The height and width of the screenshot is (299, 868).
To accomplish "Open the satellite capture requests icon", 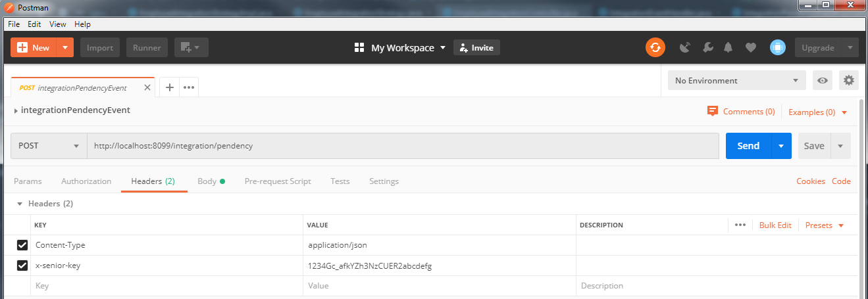I will point(685,47).
